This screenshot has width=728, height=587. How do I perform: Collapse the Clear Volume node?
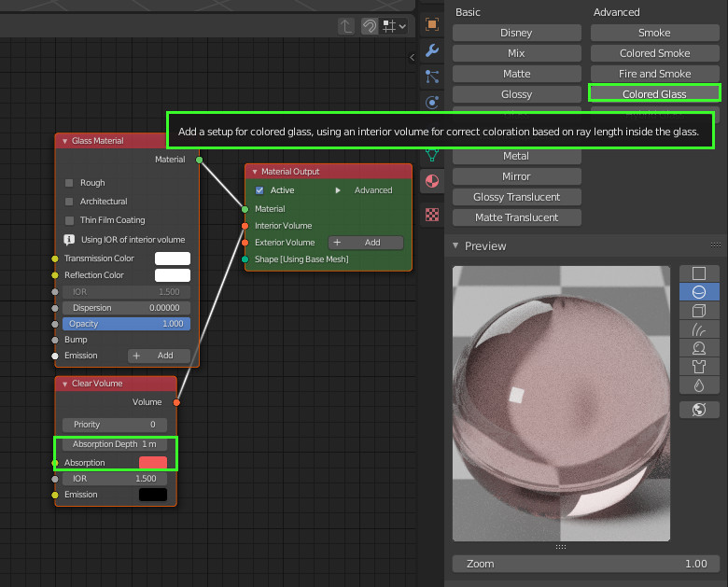[x=64, y=384]
